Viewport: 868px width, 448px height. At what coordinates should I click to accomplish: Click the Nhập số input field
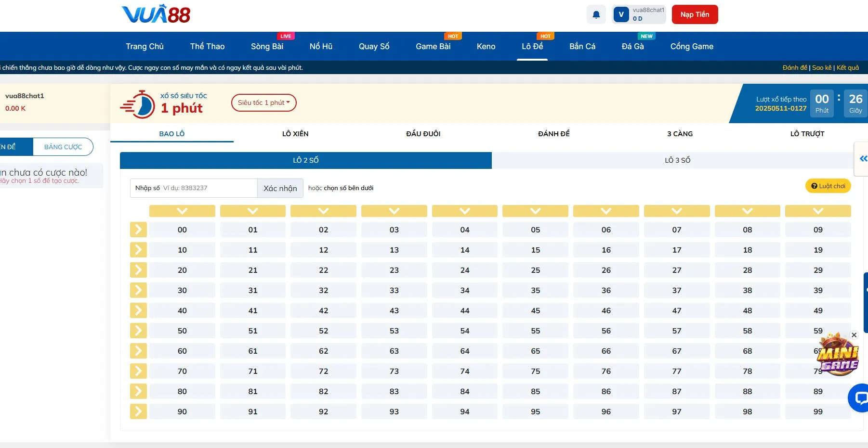[208, 188]
